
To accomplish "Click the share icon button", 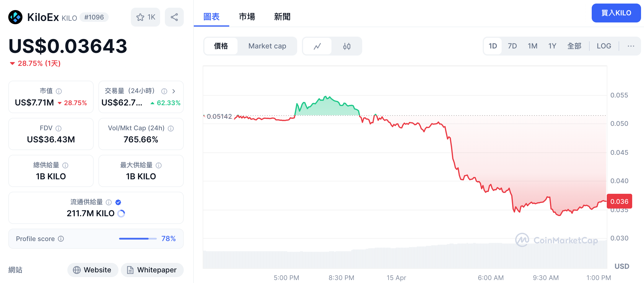I will tap(174, 17).
